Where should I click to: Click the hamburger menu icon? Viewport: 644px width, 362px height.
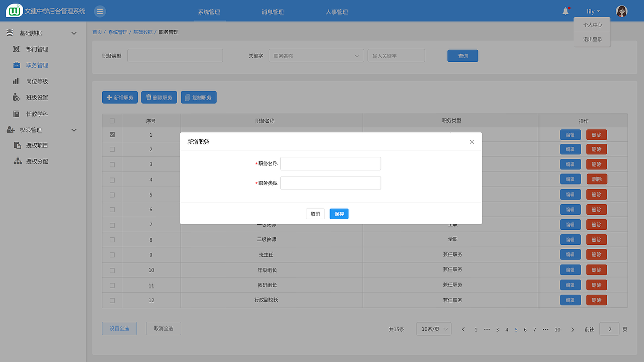[99, 11]
